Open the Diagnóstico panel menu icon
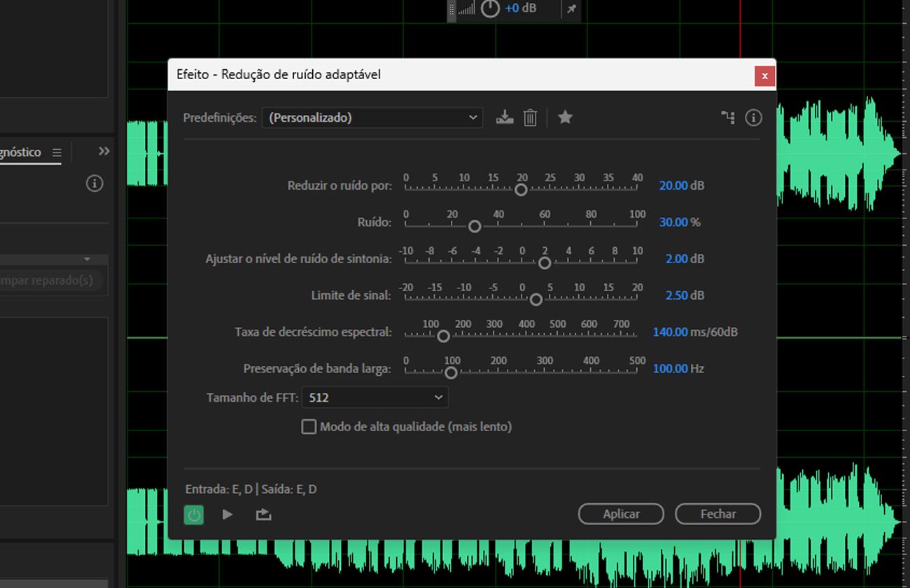Screen dimensions: 910x588 click(x=57, y=153)
